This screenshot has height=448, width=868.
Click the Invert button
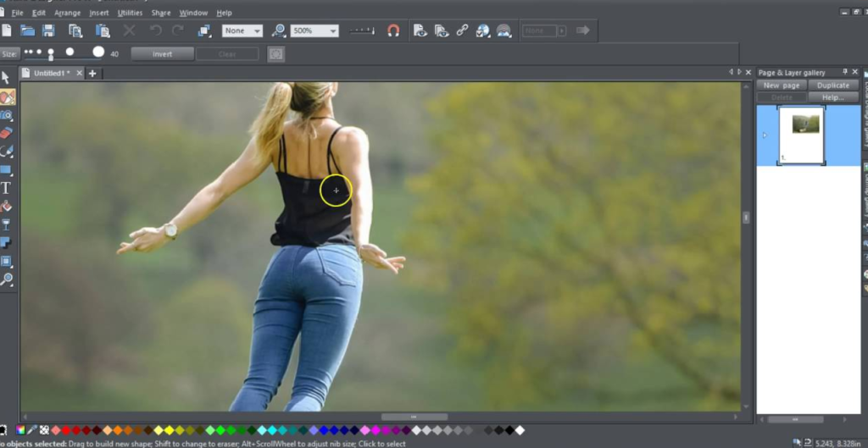click(x=162, y=53)
